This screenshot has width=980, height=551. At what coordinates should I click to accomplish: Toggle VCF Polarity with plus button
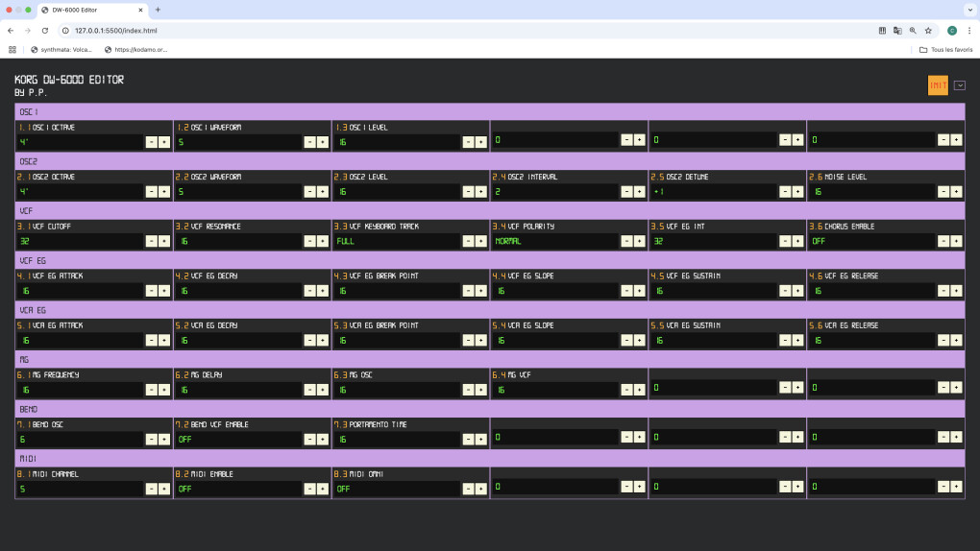639,241
